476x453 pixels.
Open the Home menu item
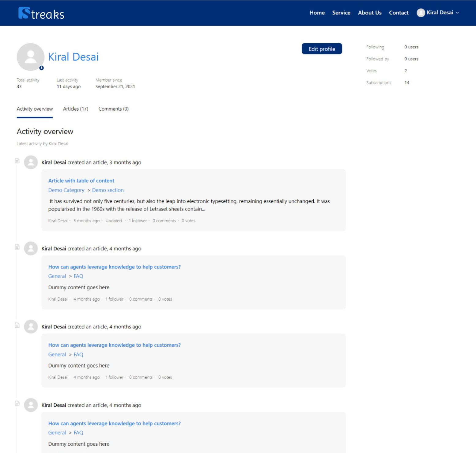coord(317,13)
